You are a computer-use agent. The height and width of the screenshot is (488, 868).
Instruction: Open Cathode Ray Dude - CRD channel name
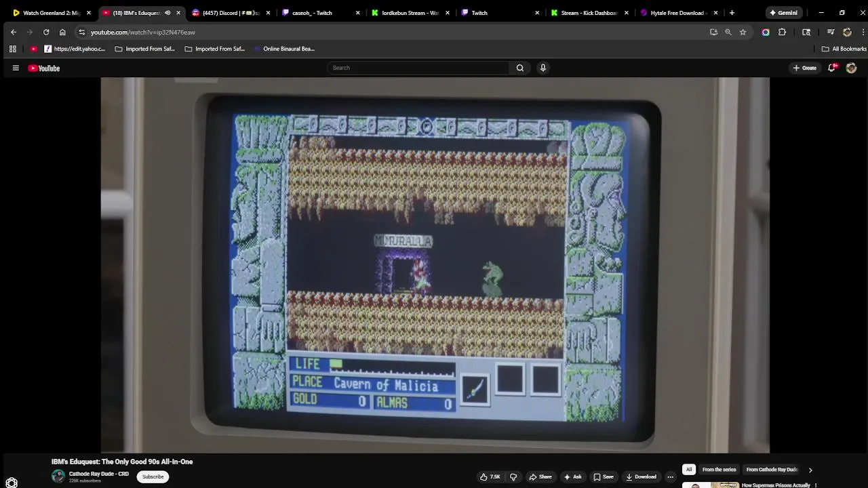point(99,474)
